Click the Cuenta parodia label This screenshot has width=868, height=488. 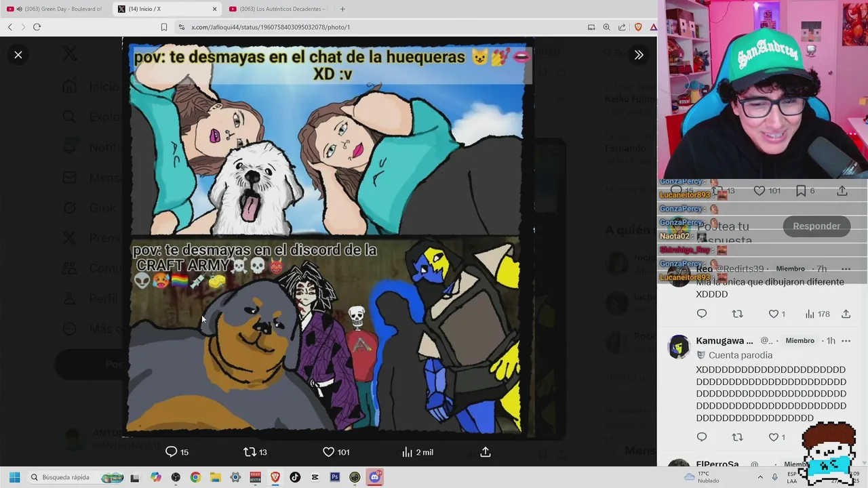pos(740,355)
